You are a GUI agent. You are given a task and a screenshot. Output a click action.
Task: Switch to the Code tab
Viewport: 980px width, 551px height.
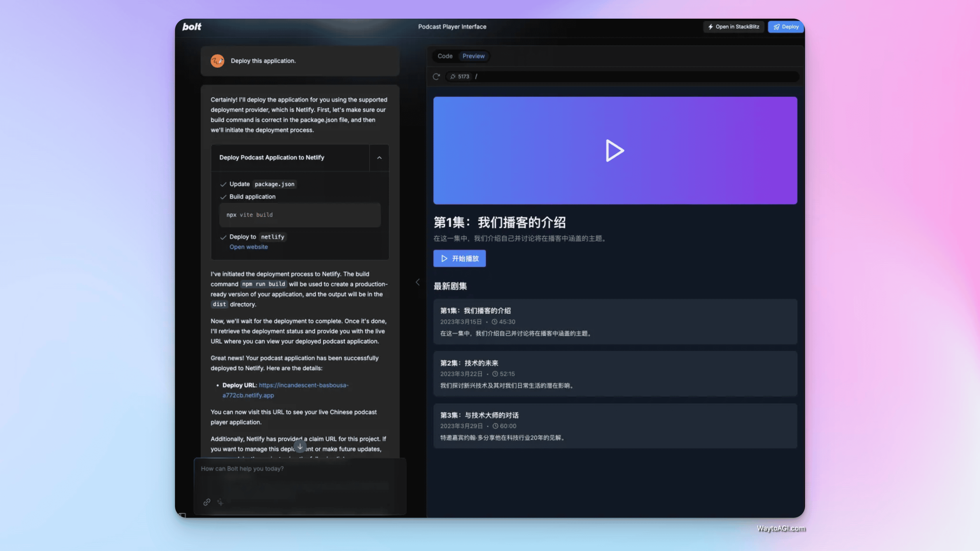[x=445, y=56]
